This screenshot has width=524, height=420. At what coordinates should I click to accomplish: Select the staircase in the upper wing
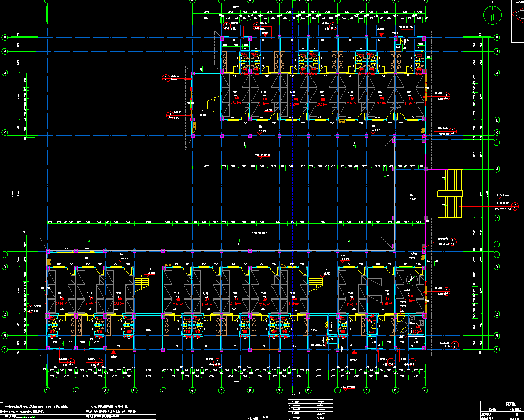(x=213, y=104)
